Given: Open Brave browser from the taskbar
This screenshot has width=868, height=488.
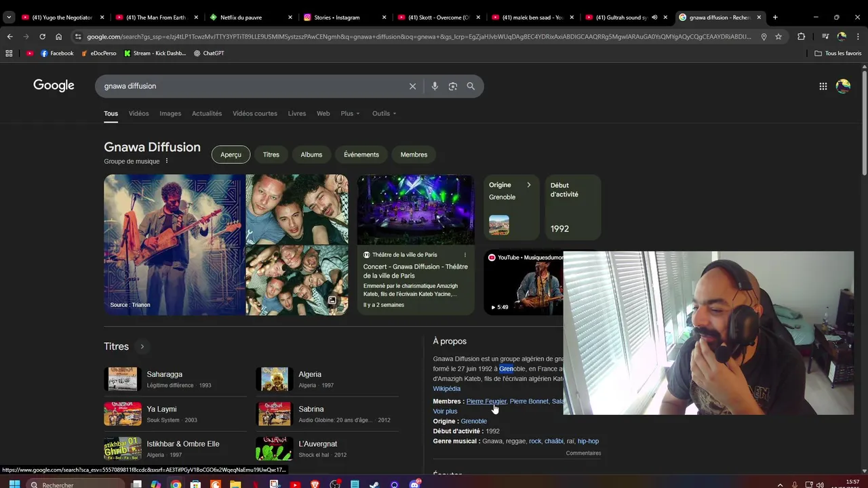Looking at the screenshot, I should (x=315, y=485).
